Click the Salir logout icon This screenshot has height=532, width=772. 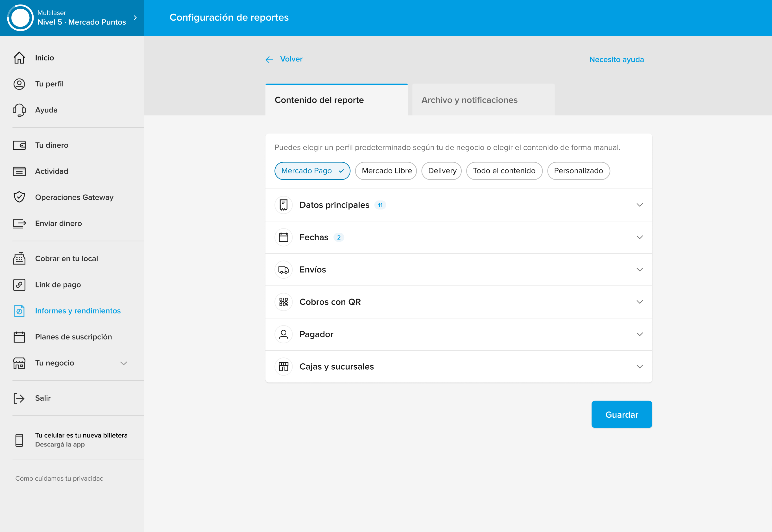pyautogui.click(x=19, y=398)
